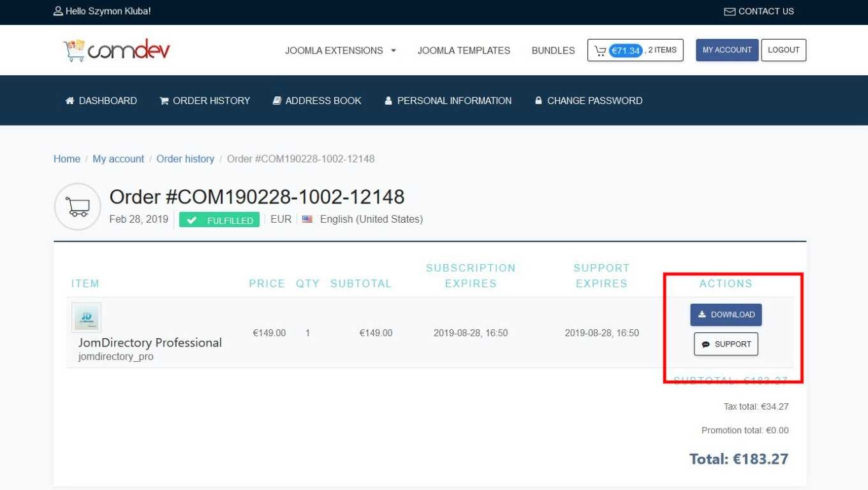Click the cart icon in header cart box
This screenshot has width=868, height=490.
600,50
